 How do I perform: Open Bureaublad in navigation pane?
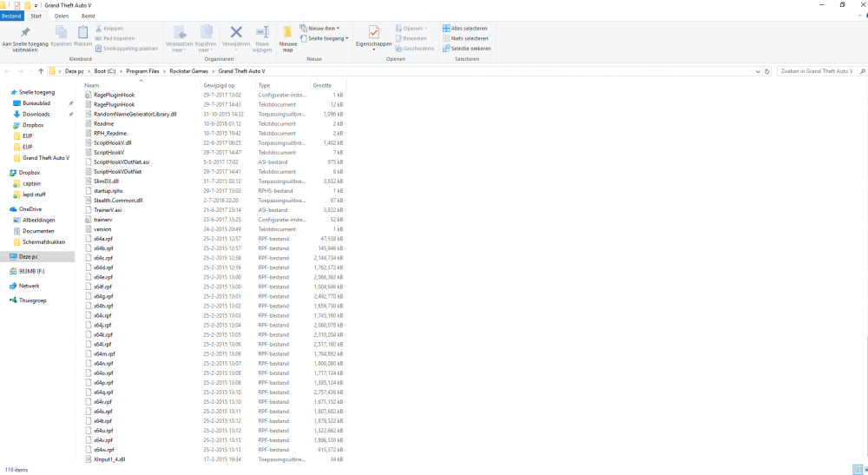pyautogui.click(x=36, y=103)
